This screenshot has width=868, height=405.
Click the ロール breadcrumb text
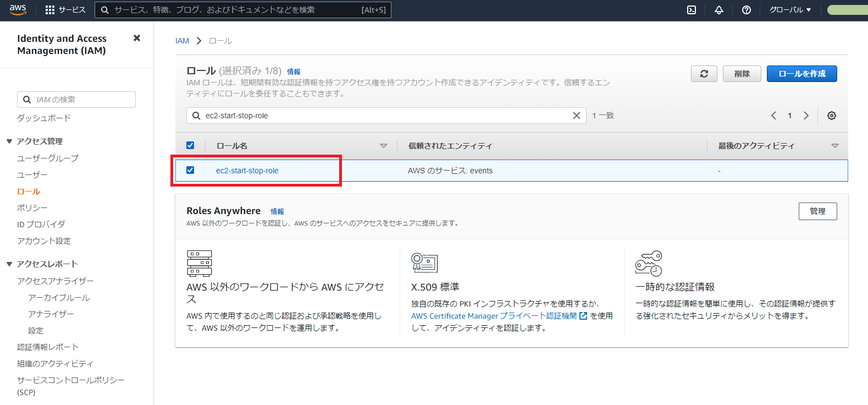point(220,41)
